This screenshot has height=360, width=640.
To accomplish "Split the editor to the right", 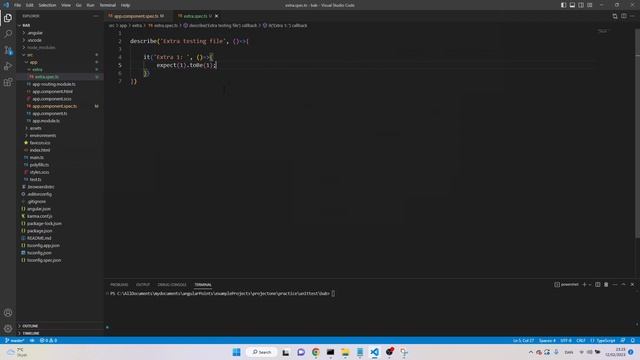I will [624, 16].
